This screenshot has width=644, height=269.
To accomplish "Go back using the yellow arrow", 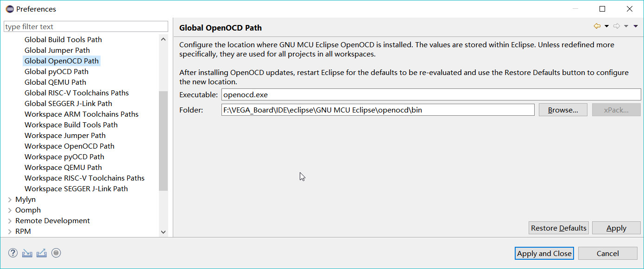I will pos(597,26).
